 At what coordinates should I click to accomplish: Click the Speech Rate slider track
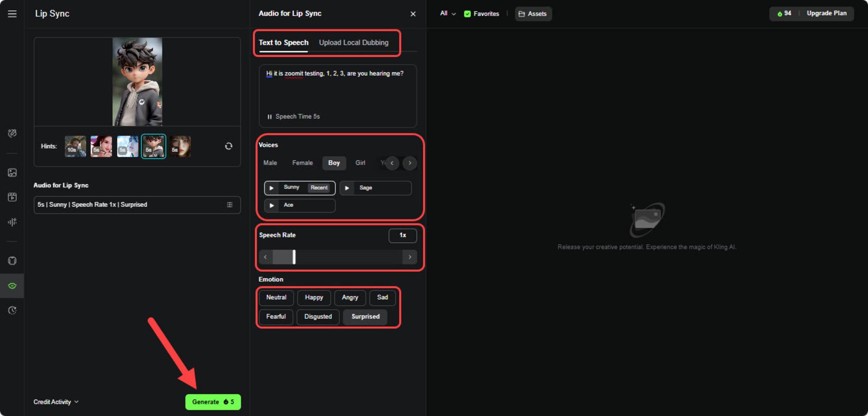pos(337,257)
